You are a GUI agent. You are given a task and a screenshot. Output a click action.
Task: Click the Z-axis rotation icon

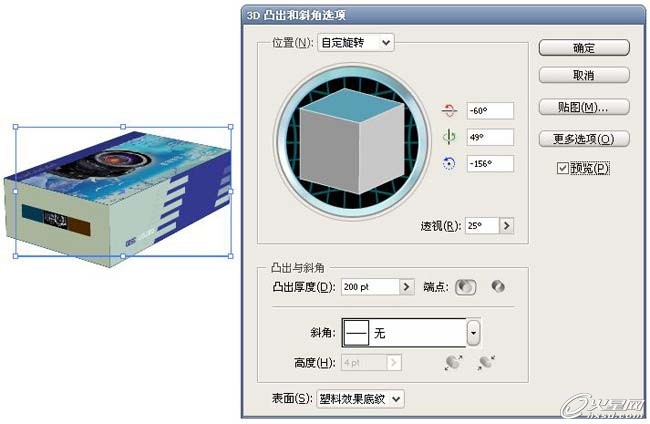coord(449,164)
